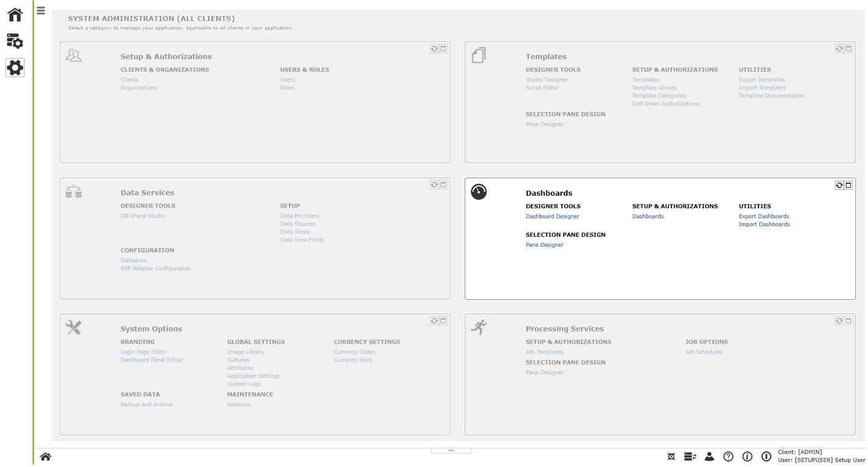The image size is (868, 467).
Task: Maximize the Data Services panel
Action: tap(444, 184)
